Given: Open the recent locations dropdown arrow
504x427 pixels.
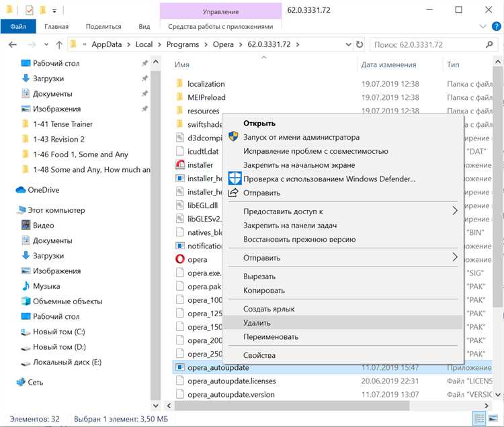Looking at the screenshot, I should tap(46, 44).
